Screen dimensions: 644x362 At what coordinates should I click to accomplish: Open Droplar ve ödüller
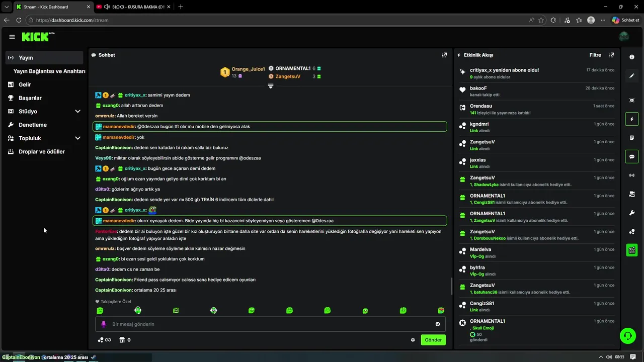tap(42, 151)
